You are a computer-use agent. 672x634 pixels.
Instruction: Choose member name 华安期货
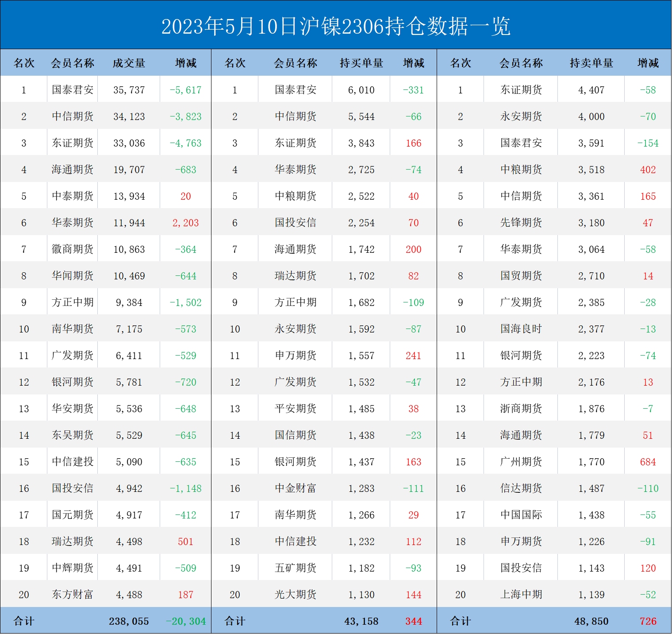(73, 408)
